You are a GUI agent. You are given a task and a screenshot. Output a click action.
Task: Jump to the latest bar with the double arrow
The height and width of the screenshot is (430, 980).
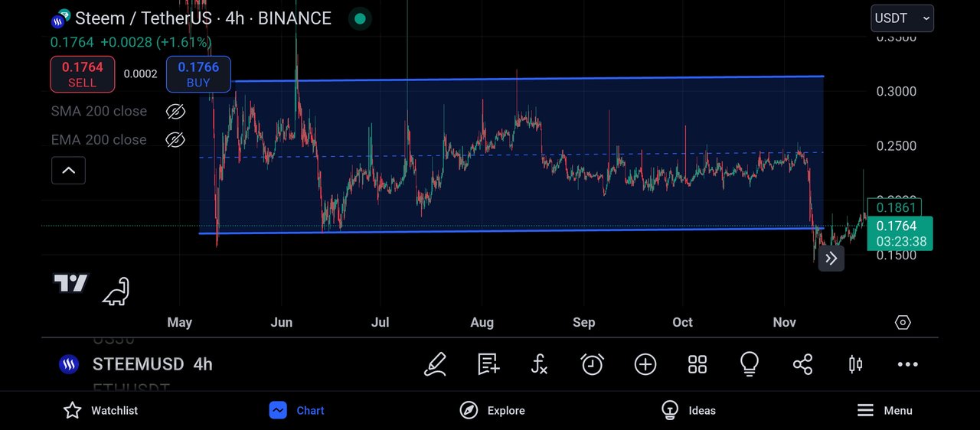point(831,259)
